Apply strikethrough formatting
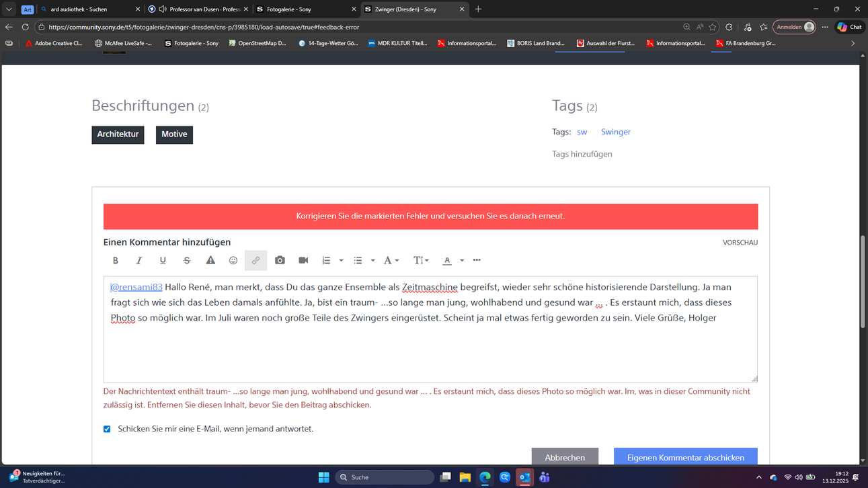868x488 pixels. pos(187,261)
